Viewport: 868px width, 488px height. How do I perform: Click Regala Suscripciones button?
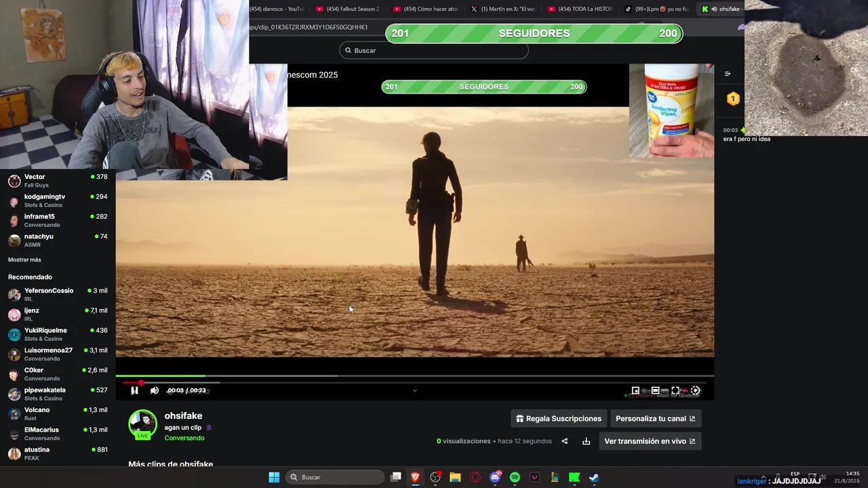click(559, 419)
